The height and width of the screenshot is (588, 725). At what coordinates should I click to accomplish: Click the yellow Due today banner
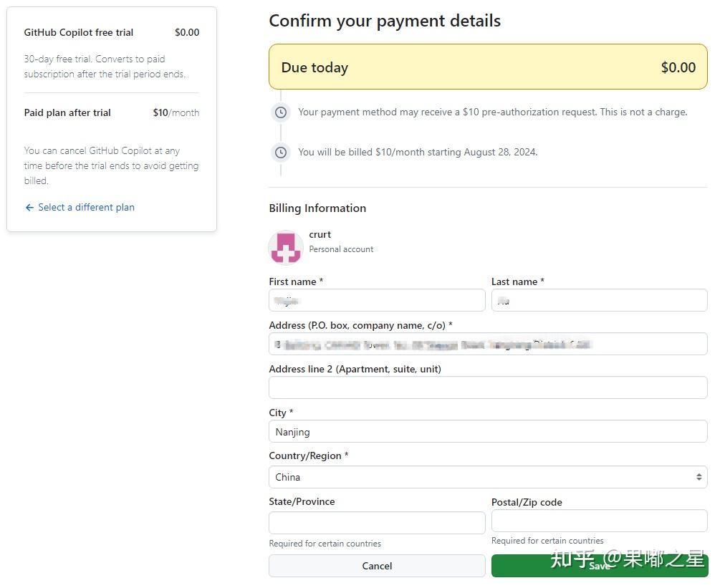[x=488, y=67]
